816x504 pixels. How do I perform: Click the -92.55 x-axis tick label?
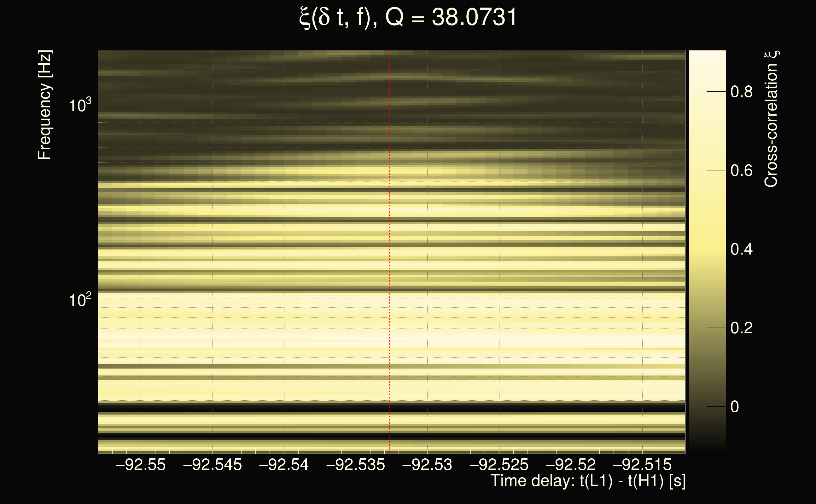[x=140, y=465]
